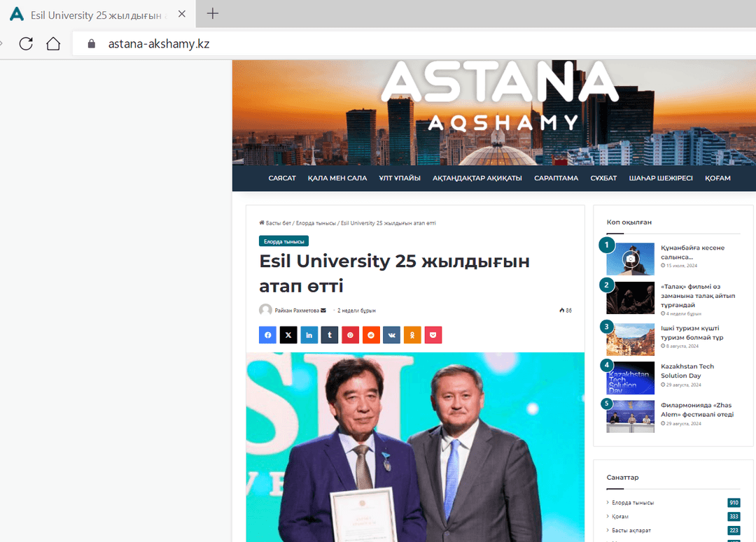Click thumbnail of popular article number 3

[x=630, y=339]
